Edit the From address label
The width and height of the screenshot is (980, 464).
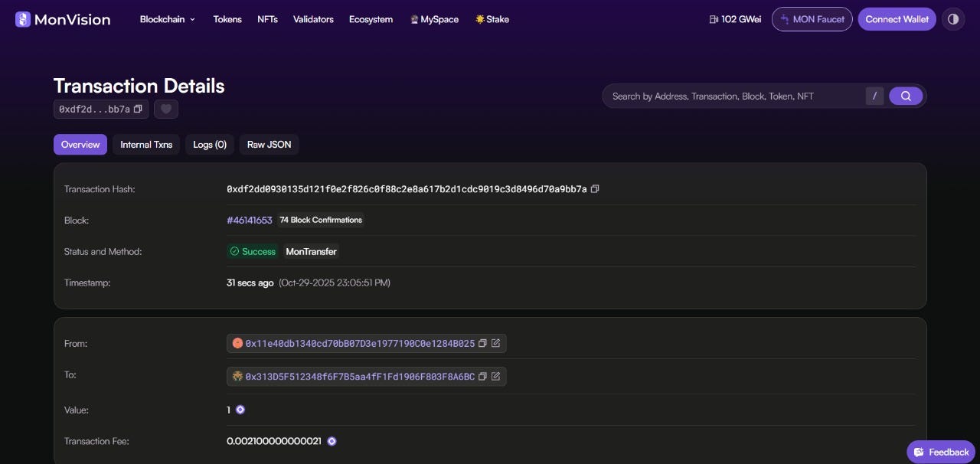[496, 344]
